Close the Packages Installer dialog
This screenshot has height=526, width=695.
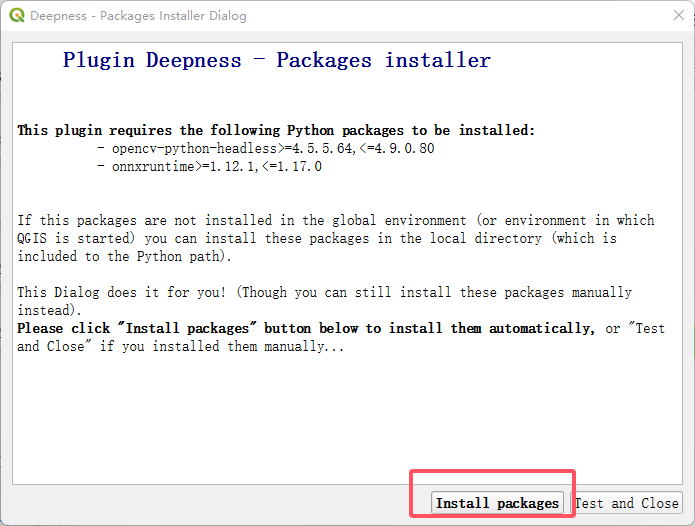679,16
